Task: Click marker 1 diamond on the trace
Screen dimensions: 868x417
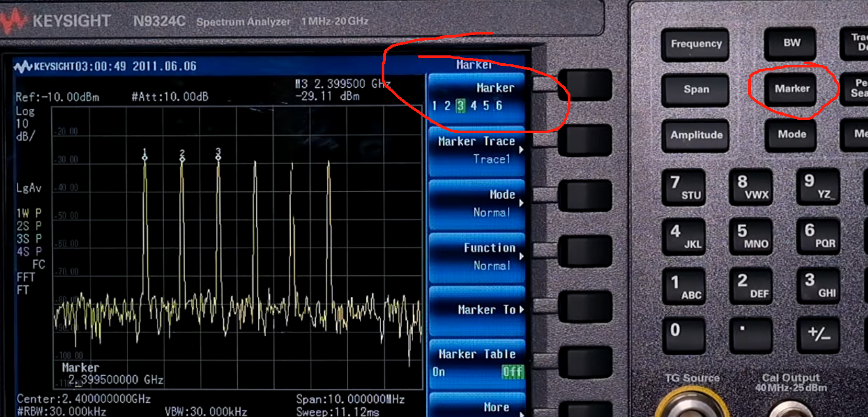Action: [145, 157]
